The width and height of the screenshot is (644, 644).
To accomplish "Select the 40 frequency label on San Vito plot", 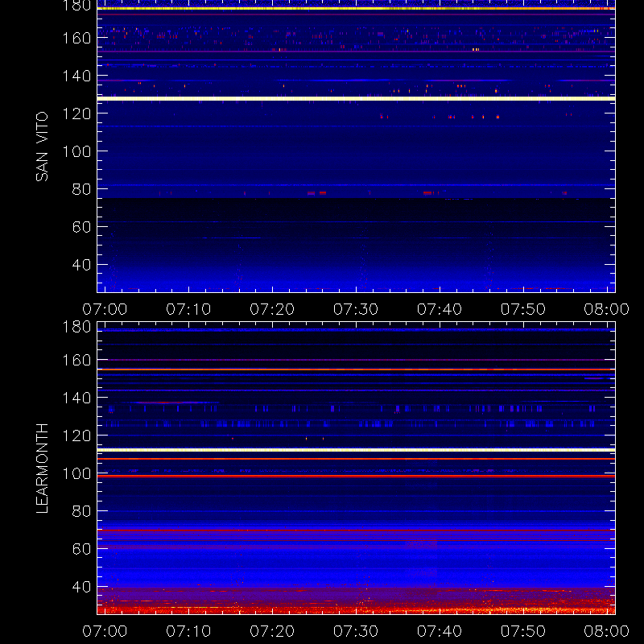I will (82, 265).
